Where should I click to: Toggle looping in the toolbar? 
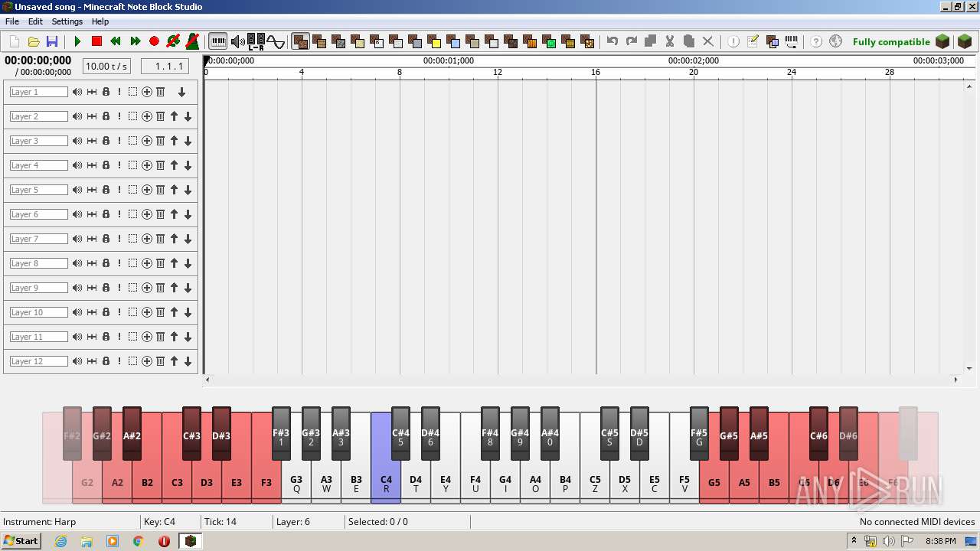[173, 41]
